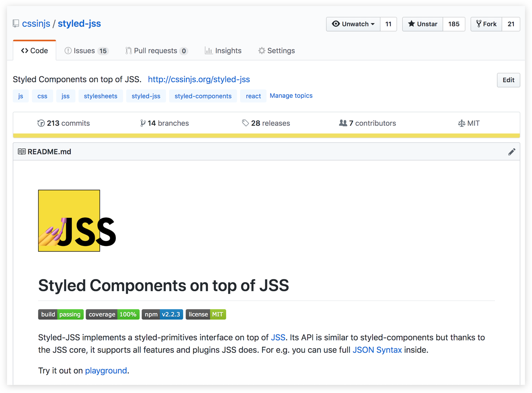This screenshot has width=532, height=393.
Task: Click the Pull requests icon
Action: coord(128,51)
